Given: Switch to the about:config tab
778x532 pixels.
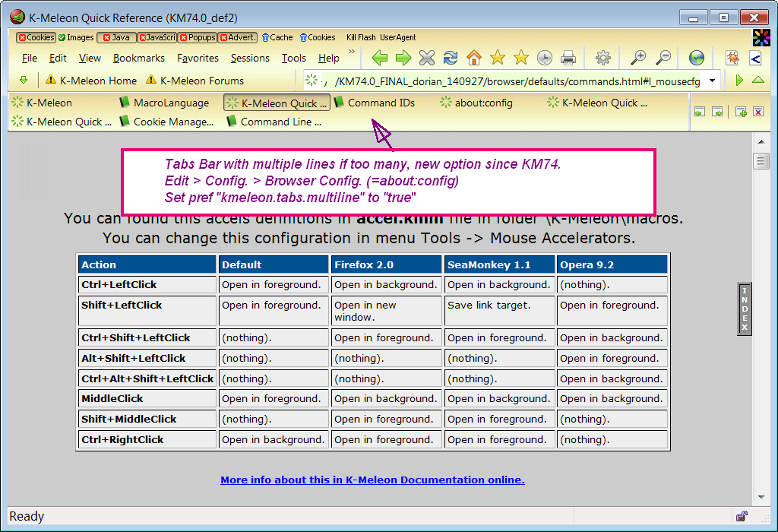Looking at the screenshot, I should click(x=483, y=103).
